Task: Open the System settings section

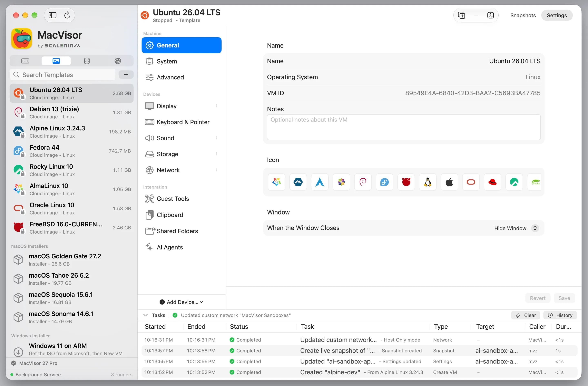Action: 181,61
